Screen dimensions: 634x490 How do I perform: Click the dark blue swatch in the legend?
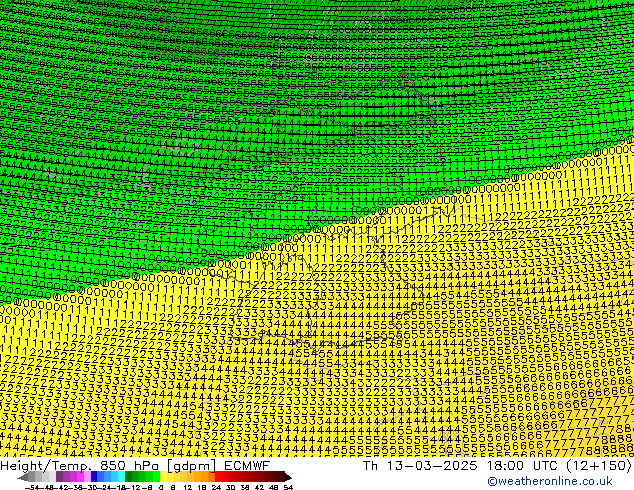coord(94,477)
